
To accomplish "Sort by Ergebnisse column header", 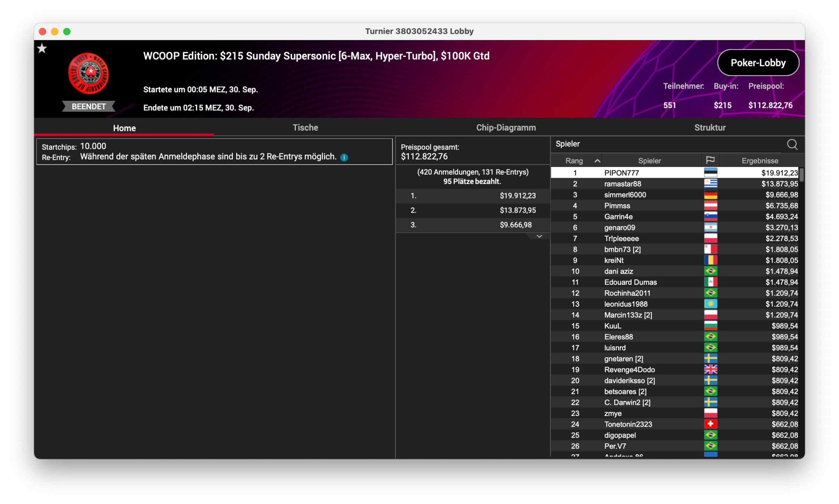I will coord(759,161).
